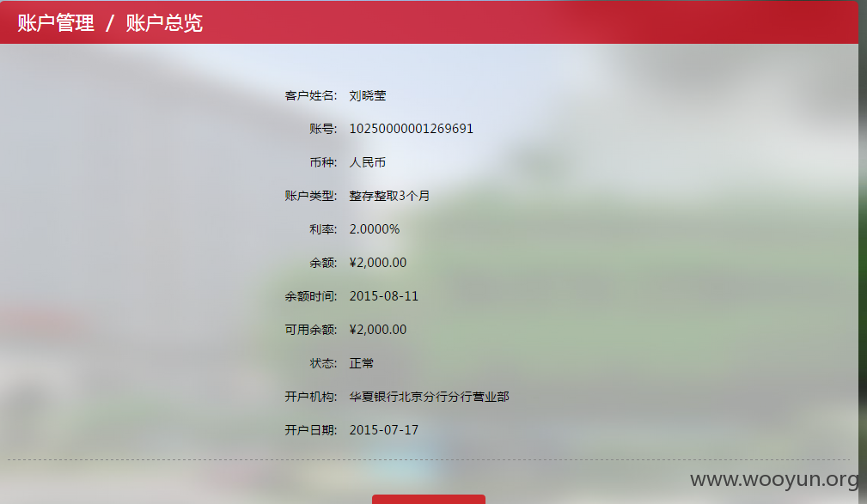Click the 利率 label

[x=323, y=229]
